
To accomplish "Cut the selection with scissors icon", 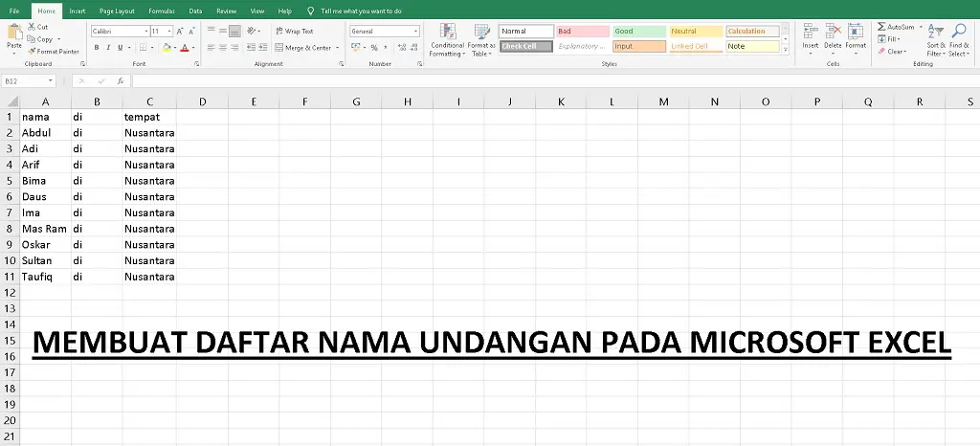I will tap(32, 27).
